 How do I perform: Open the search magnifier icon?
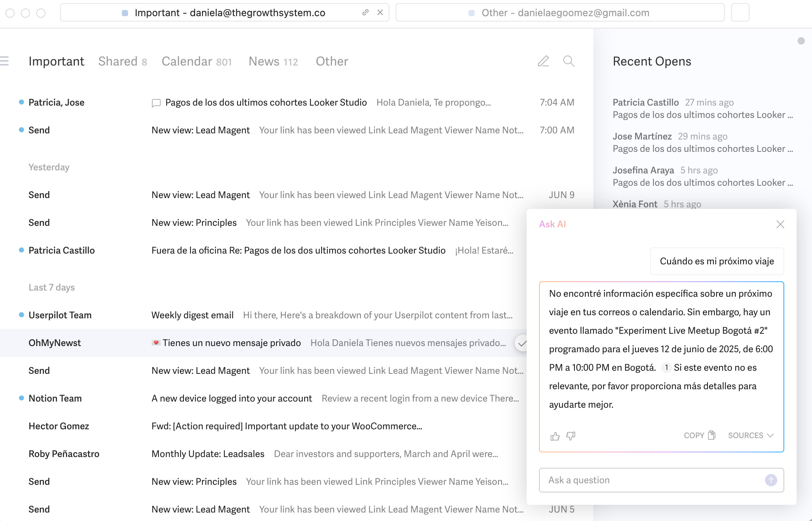pos(569,61)
